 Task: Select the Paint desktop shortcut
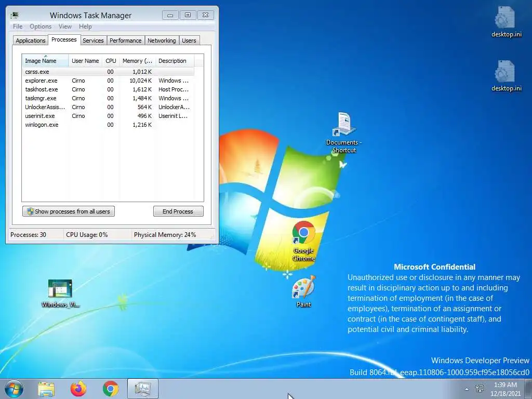click(x=303, y=291)
